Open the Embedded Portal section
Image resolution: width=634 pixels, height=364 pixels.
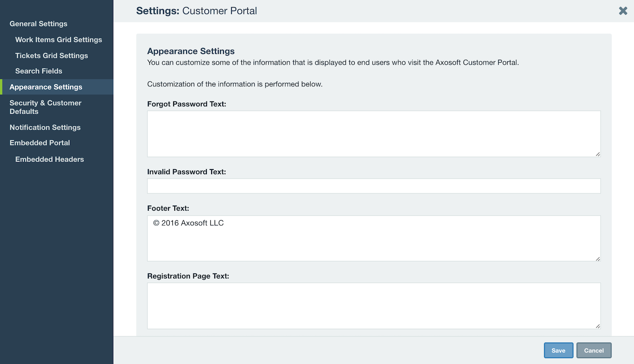tap(40, 143)
